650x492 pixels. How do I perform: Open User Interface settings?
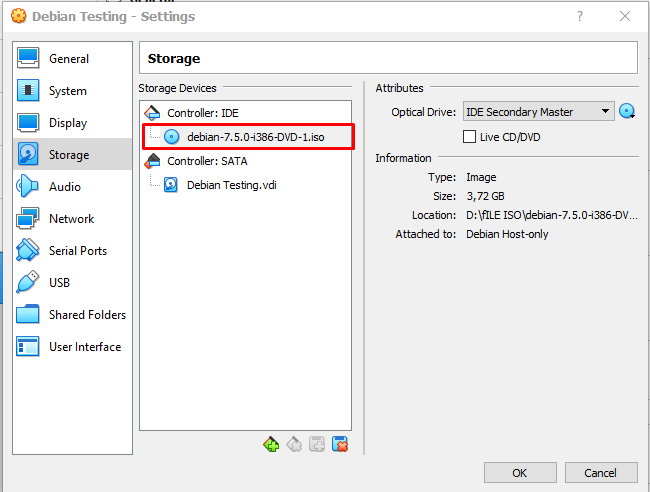coord(73,346)
